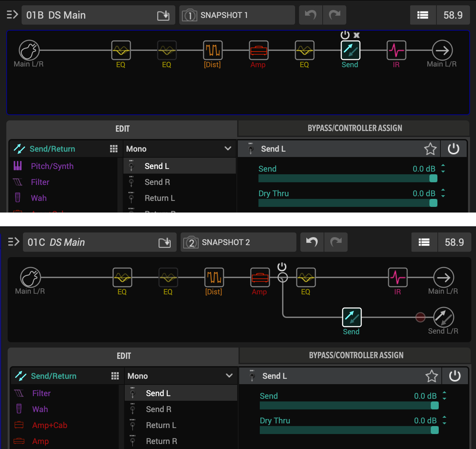The width and height of the screenshot is (476, 449).
Task: Toggle bypass power icon above bottom split point
Action: coord(282,266)
